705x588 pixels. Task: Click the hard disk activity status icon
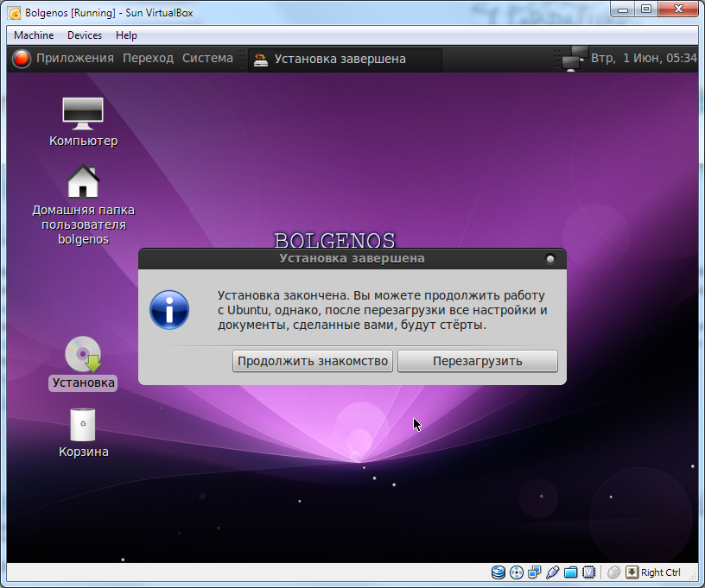pos(499,572)
